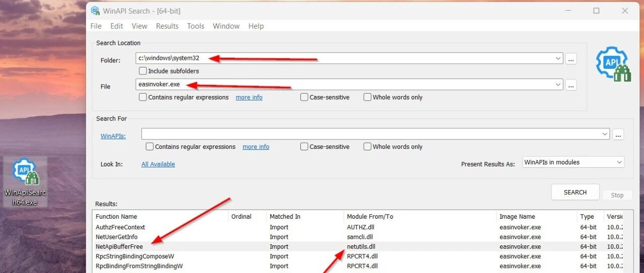Toggle WinAPIs Contains regular expressions checkbox
Viewport: 644px width, 273px height.
150,147
